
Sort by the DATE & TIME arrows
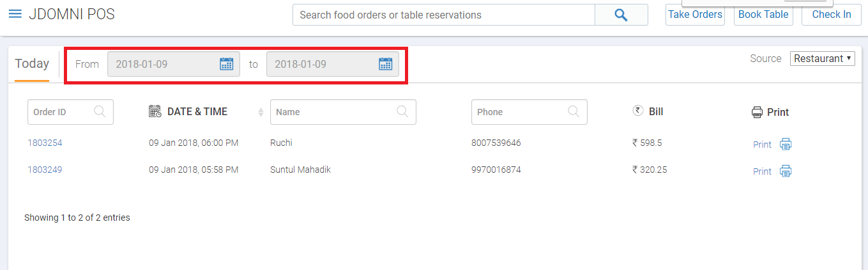pyautogui.click(x=261, y=112)
